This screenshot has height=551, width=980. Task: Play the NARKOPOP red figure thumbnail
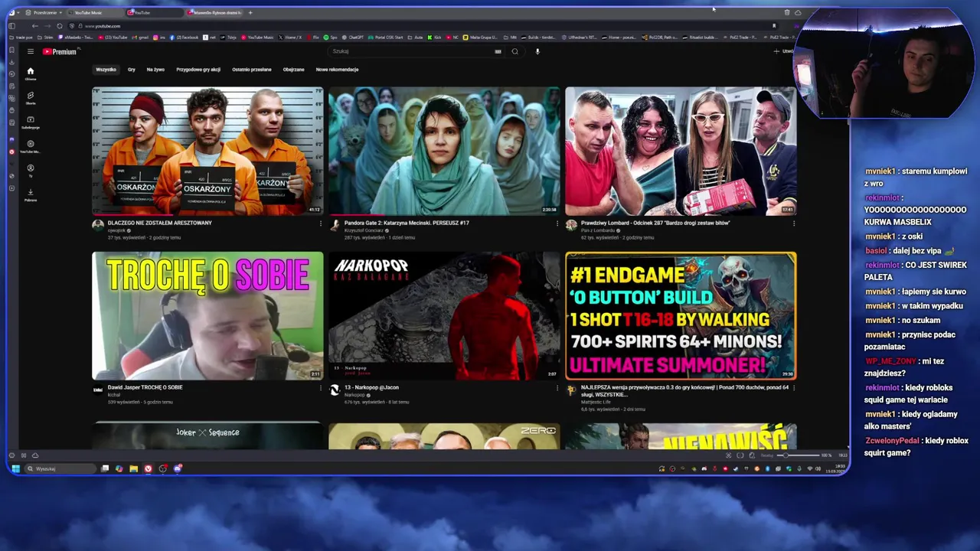click(x=444, y=316)
